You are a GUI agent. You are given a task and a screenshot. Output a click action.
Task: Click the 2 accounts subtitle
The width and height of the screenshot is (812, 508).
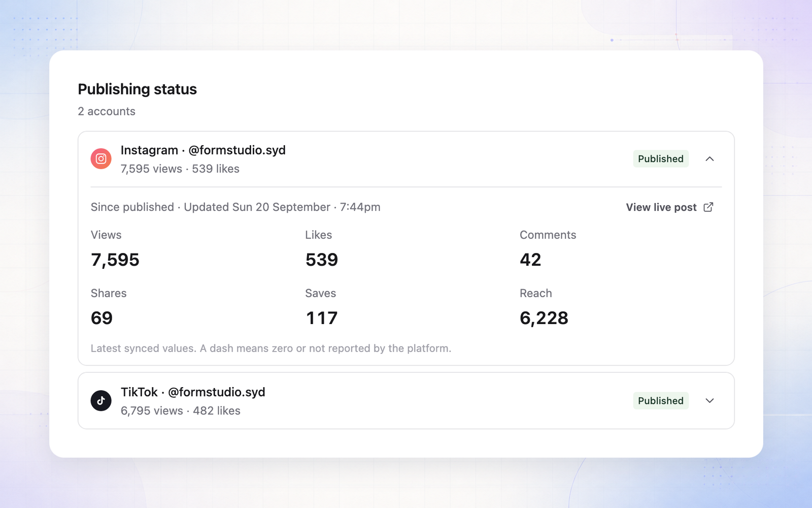[x=107, y=111]
